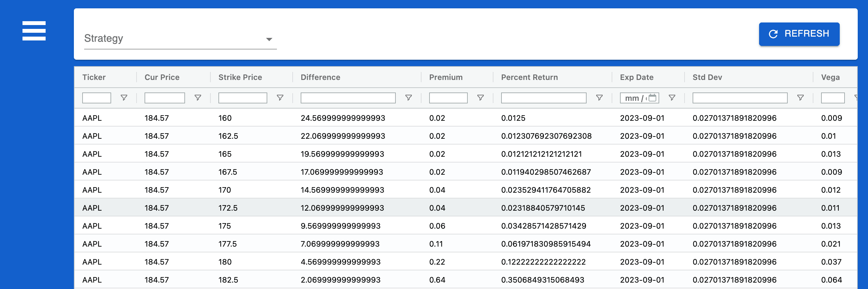Select strike price cell 180
The height and width of the screenshot is (289, 868).
(225, 262)
